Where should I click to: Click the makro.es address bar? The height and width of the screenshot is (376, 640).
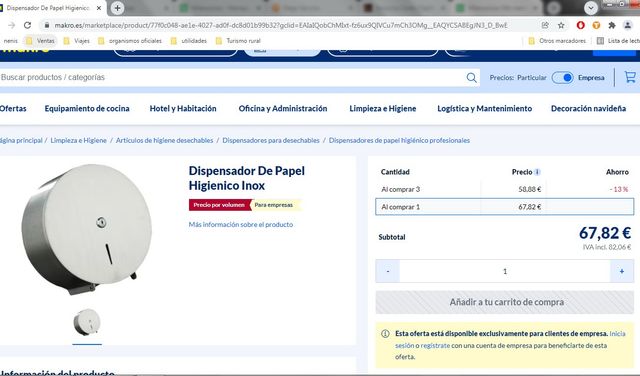pyautogui.click(x=281, y=25)
